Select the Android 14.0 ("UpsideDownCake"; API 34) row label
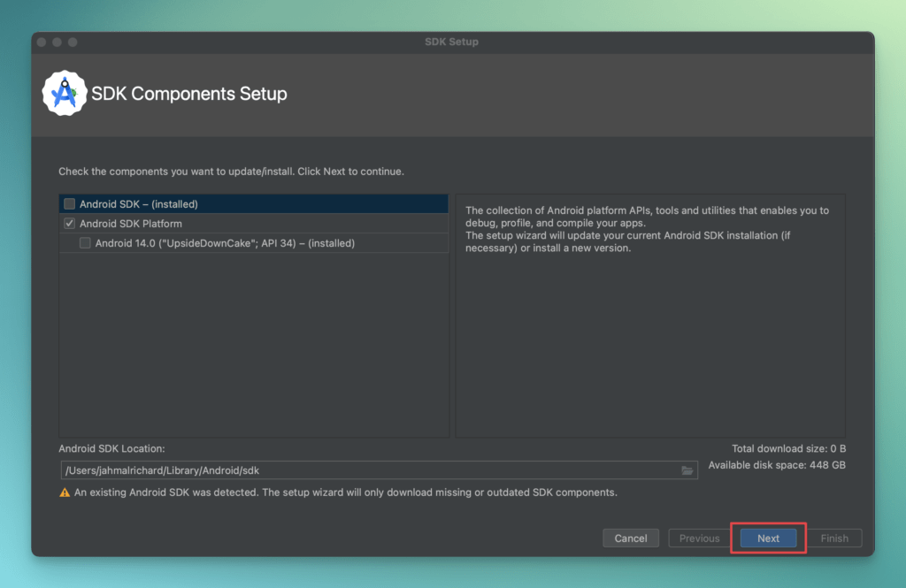Screen dimensions: 906x588 pos(225,243)
